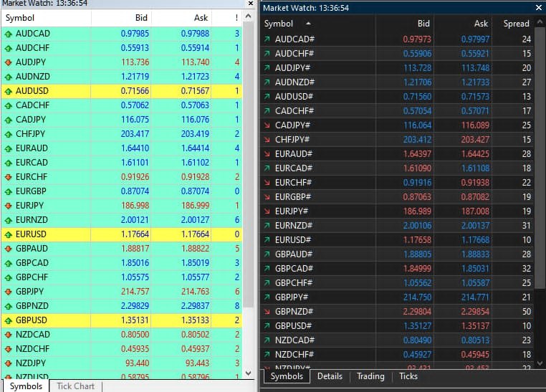Switch to the Details tab

click(x=330, y=376)
